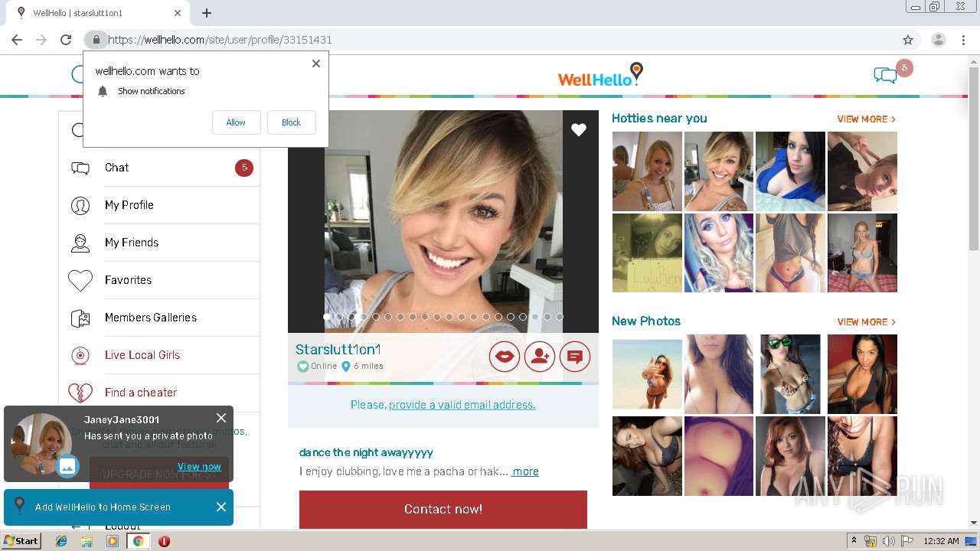Launch Internet Explorer from the taskbar
The width and height of the screenshot is (980, 551).
point(61,541)
